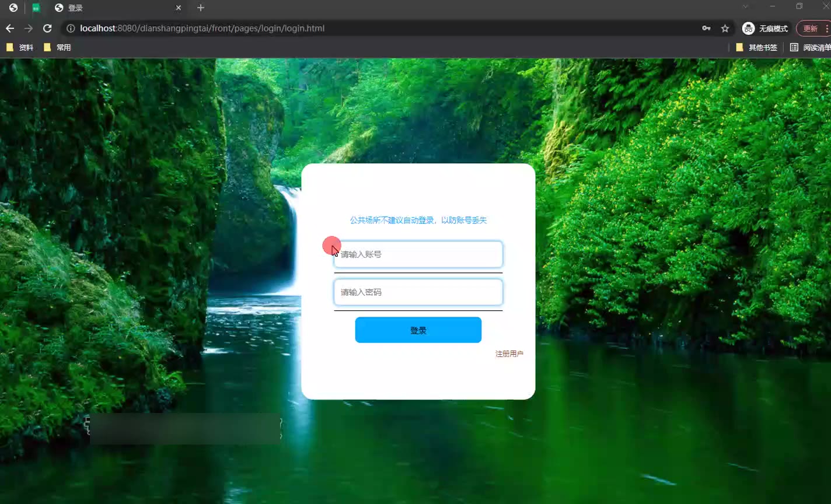The width and height of the screenshot is (831, 504).
Task: Open the 常用 bookmark folder
Action: [57, 48]
